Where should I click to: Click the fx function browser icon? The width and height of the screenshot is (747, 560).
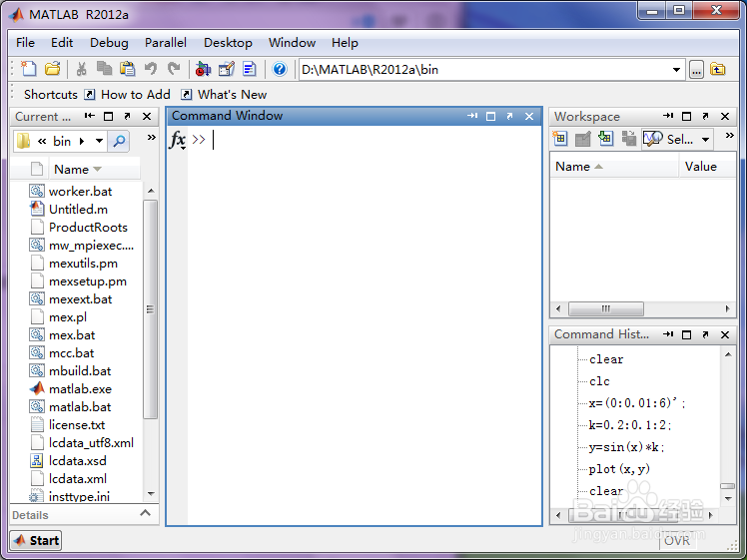[x=177, y=140]
